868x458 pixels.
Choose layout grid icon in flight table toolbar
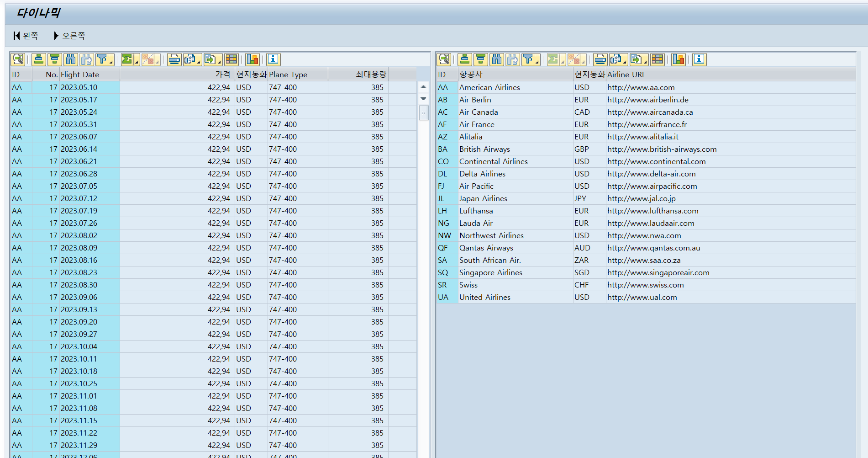tap(231, 59)
